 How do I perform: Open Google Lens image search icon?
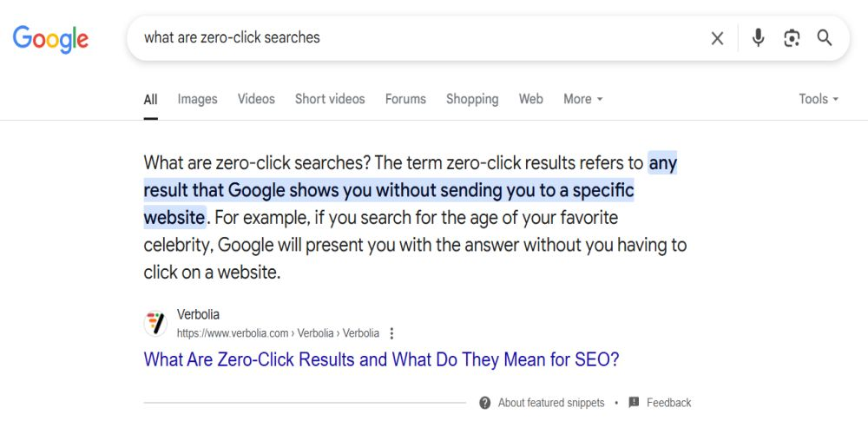point(792,38)
